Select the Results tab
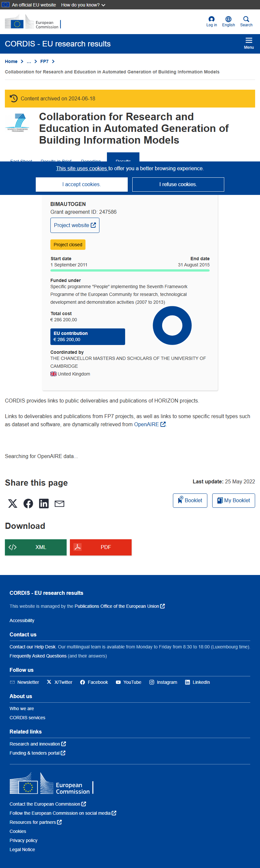The height and width of the screenshot is (868, 260). 123,157
